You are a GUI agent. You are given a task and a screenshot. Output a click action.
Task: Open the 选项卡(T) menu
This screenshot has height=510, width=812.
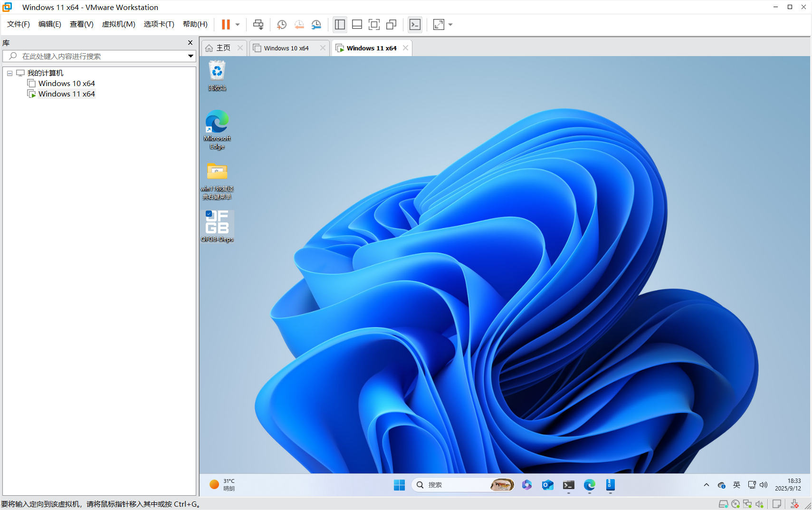coord(159,24)
